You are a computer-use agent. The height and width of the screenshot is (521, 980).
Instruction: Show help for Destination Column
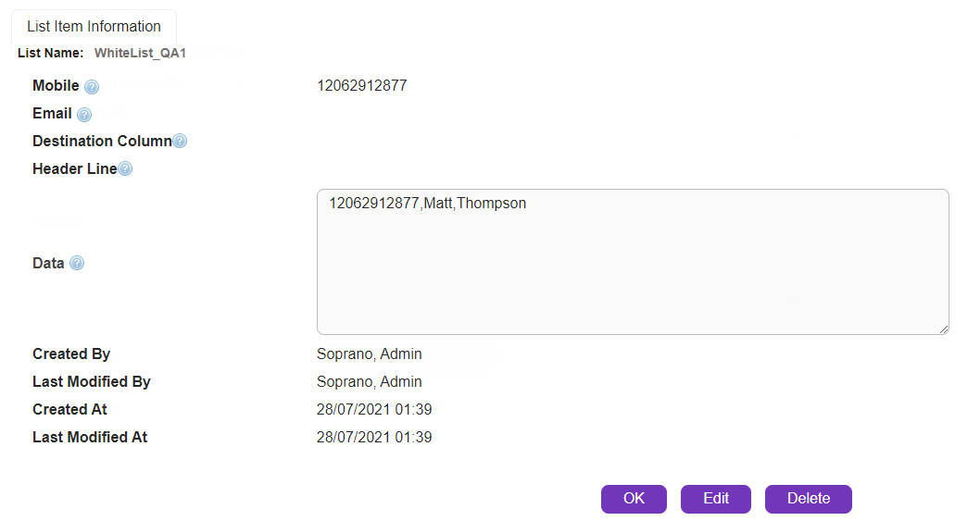pyautogui.click(x=180, y=142)
